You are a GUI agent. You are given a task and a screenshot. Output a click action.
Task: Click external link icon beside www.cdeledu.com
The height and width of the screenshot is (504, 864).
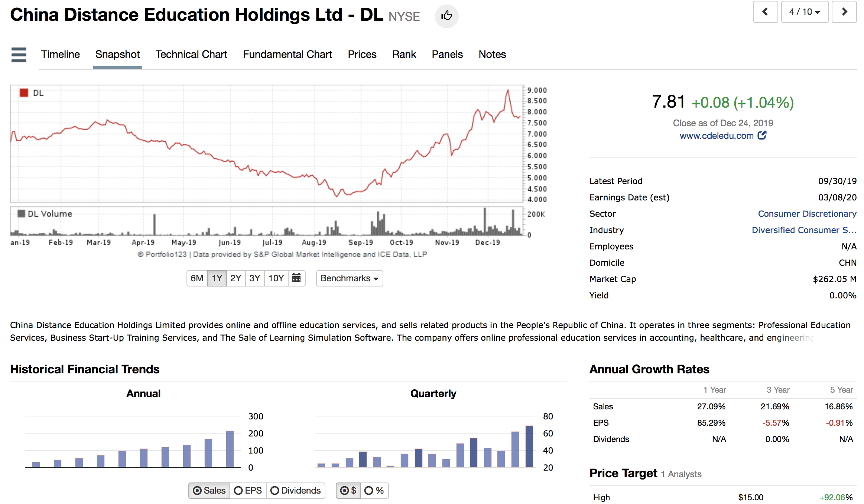click(x=762, y=135)
